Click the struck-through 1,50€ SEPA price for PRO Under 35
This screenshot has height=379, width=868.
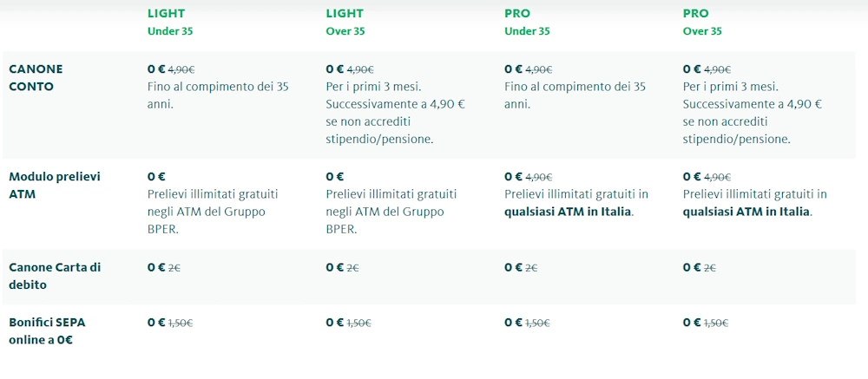pyautogui.click(x=537, y=323)
